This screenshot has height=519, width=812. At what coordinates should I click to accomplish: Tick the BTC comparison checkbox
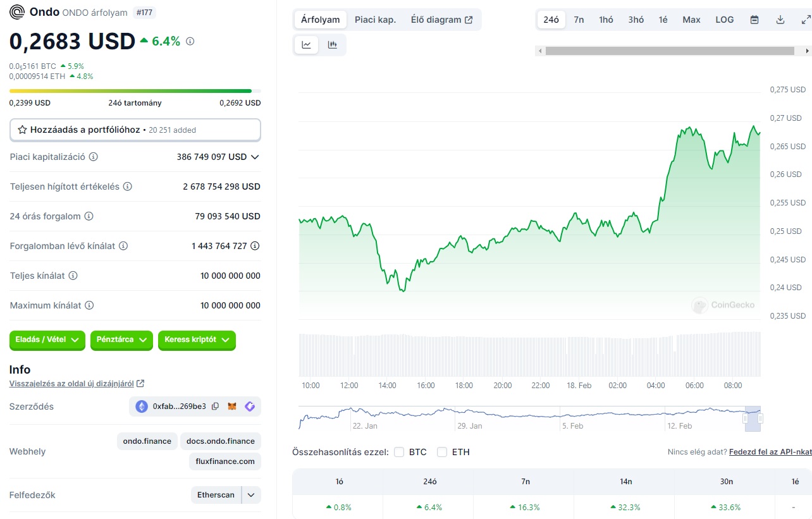pos(399,452)
